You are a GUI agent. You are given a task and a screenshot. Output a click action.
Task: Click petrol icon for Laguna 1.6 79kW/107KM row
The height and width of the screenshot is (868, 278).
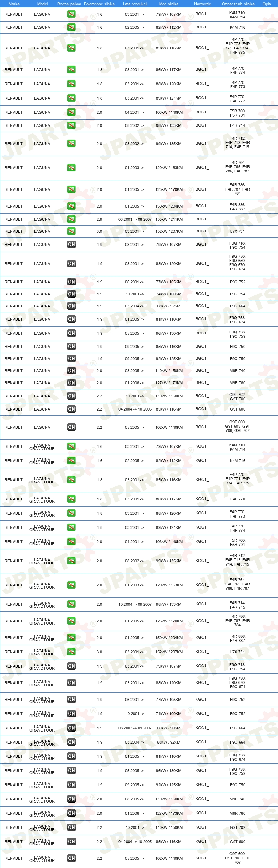71,14
